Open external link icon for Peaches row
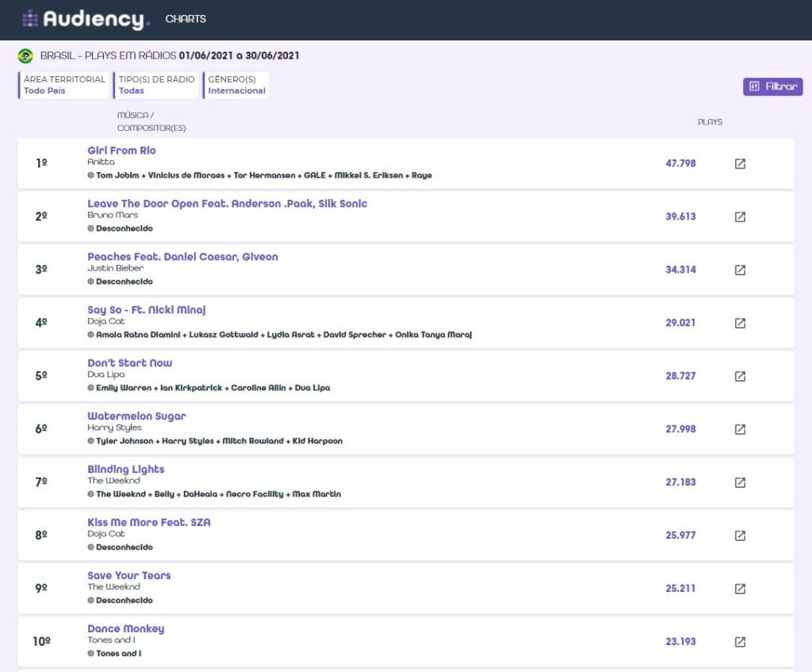 [740, 270]
